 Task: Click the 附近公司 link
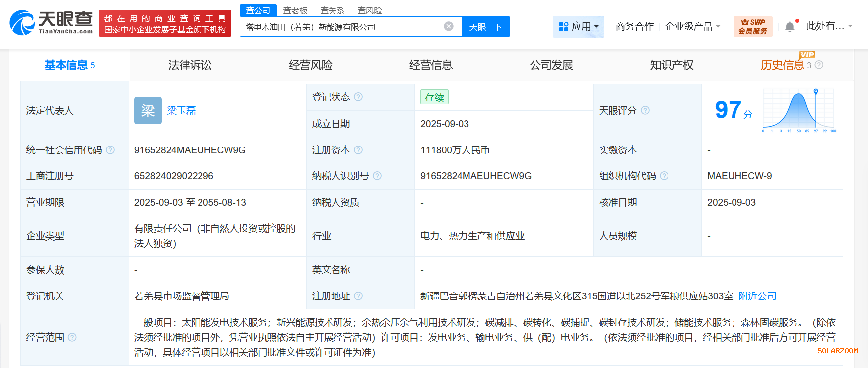tap(757, 296)
